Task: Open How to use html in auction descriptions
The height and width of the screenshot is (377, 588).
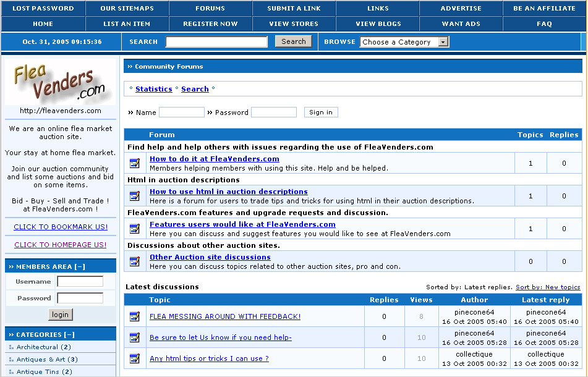Action: (229, 192)
